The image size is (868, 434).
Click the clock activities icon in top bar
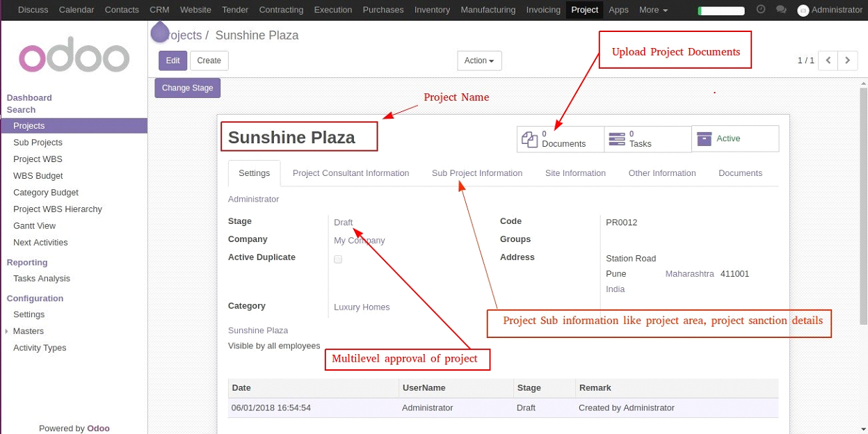coord(761,10)
